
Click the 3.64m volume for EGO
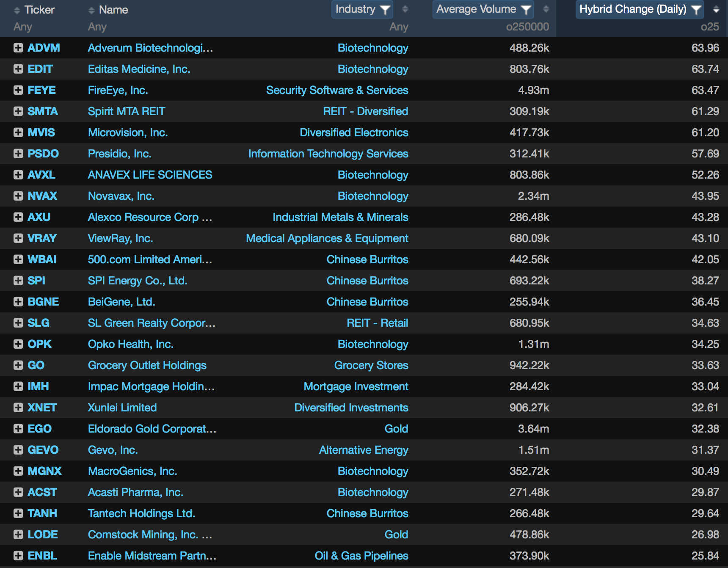pyautogui.click(x=534, y=429)
